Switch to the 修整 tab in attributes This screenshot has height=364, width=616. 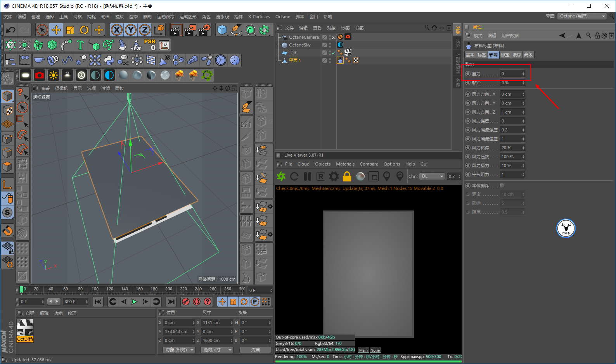pyautogui.click(x=505, y=55)
